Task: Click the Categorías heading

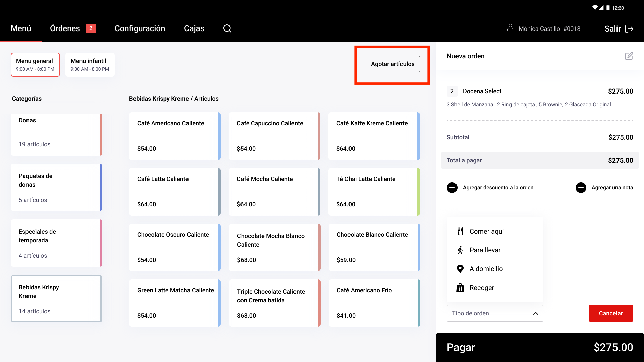Action: (x=27, y=99)
